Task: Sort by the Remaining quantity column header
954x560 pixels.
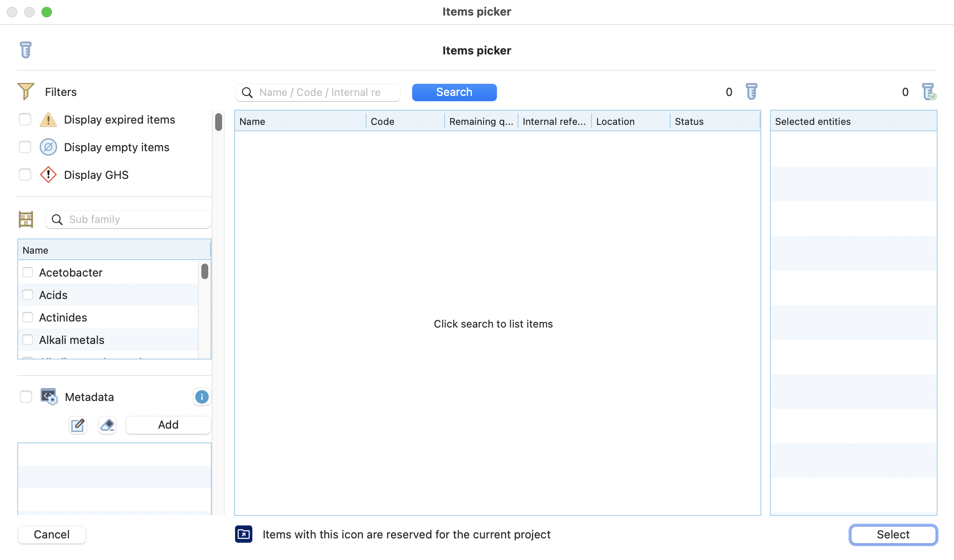Action: point(480,121)
